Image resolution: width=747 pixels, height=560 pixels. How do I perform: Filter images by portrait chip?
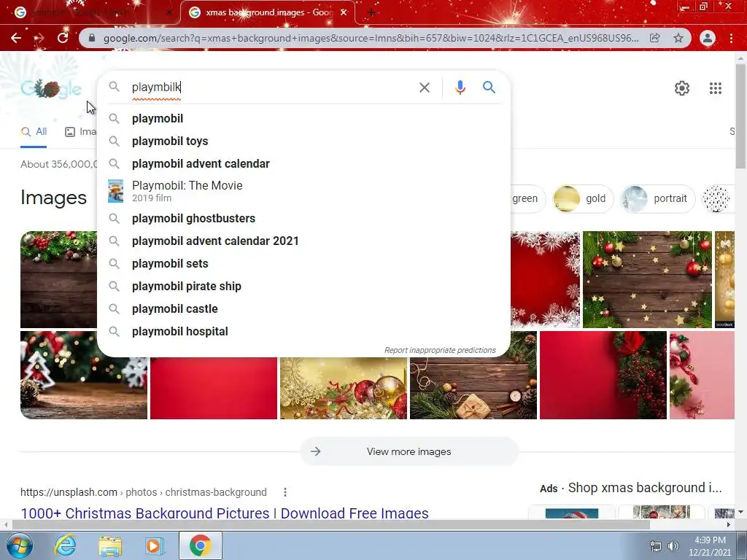click(x=657, y=198)
